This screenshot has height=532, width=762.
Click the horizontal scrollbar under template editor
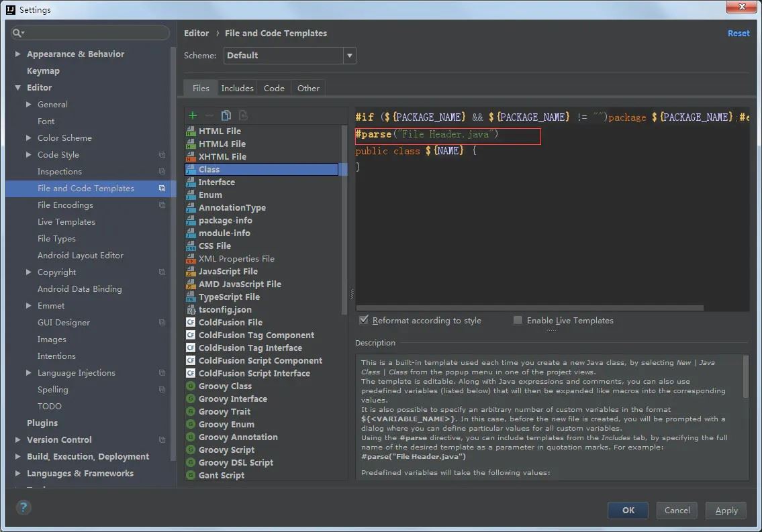coord(530,308)
